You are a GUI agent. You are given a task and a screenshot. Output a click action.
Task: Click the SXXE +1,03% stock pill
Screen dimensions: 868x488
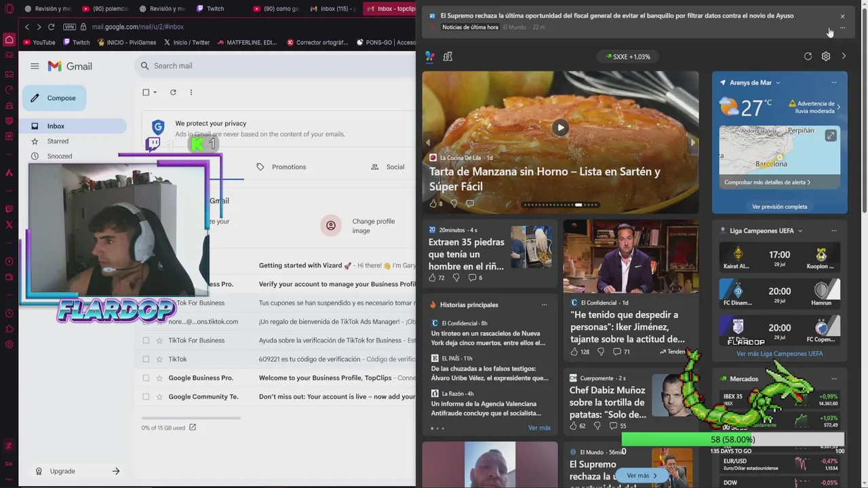628,57
